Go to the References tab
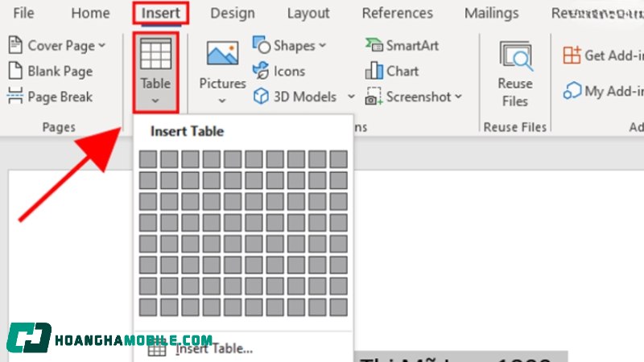Viewport: 644px width, 362px height. pyautogui.click(x=396, y=13)
